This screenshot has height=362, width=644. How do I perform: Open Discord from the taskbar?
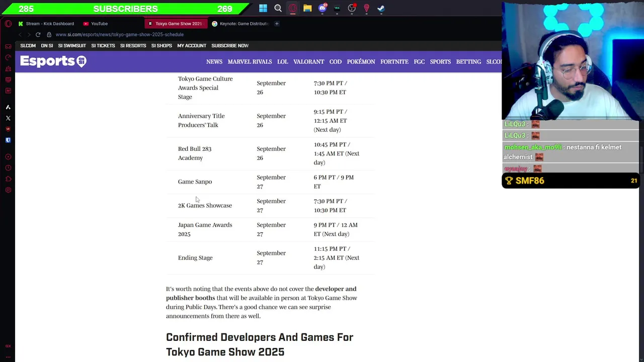coord(323,9)
